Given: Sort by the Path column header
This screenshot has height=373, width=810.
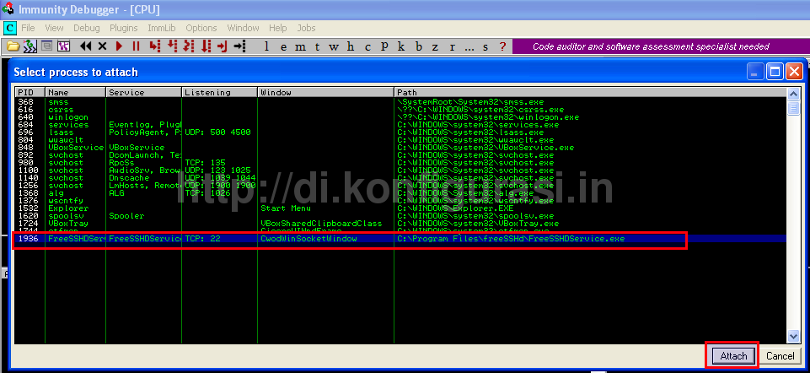Looking at the screenshot, I should click(590, 92).
